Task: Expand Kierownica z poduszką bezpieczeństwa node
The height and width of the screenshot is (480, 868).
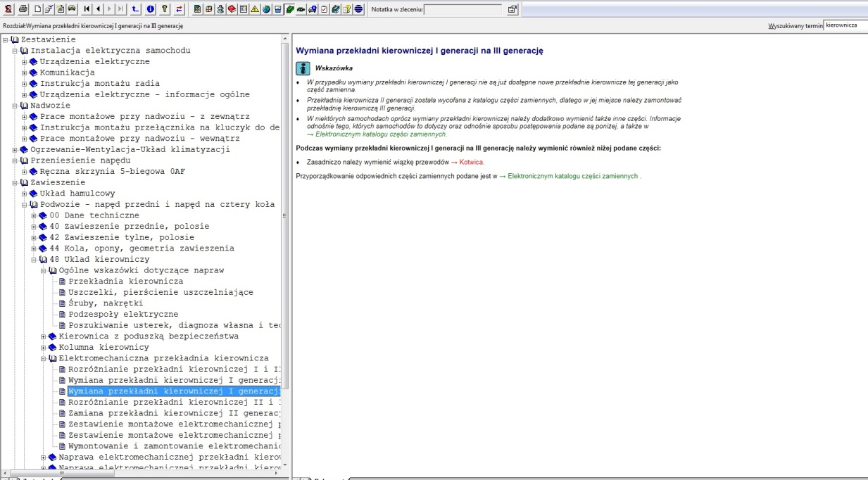Action: 43,336
